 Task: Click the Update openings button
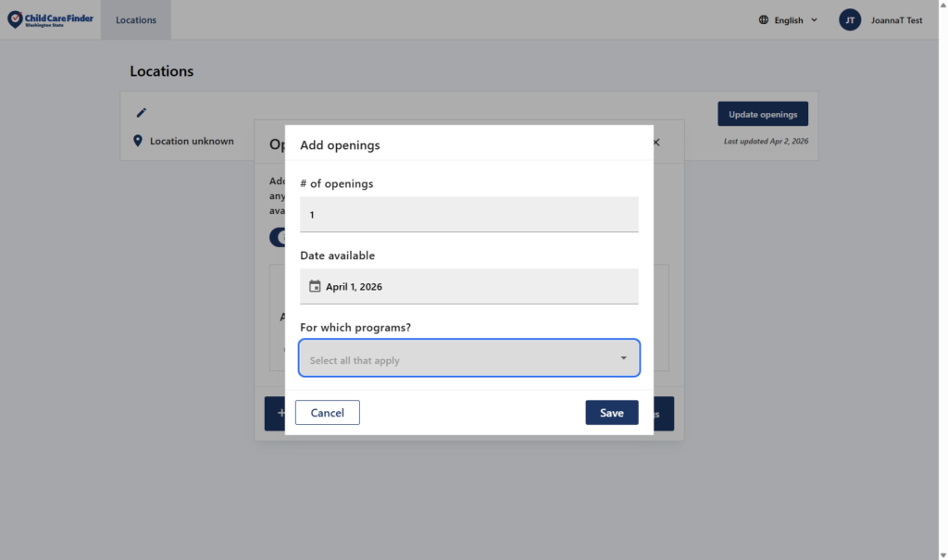click(x=762, y=114)
